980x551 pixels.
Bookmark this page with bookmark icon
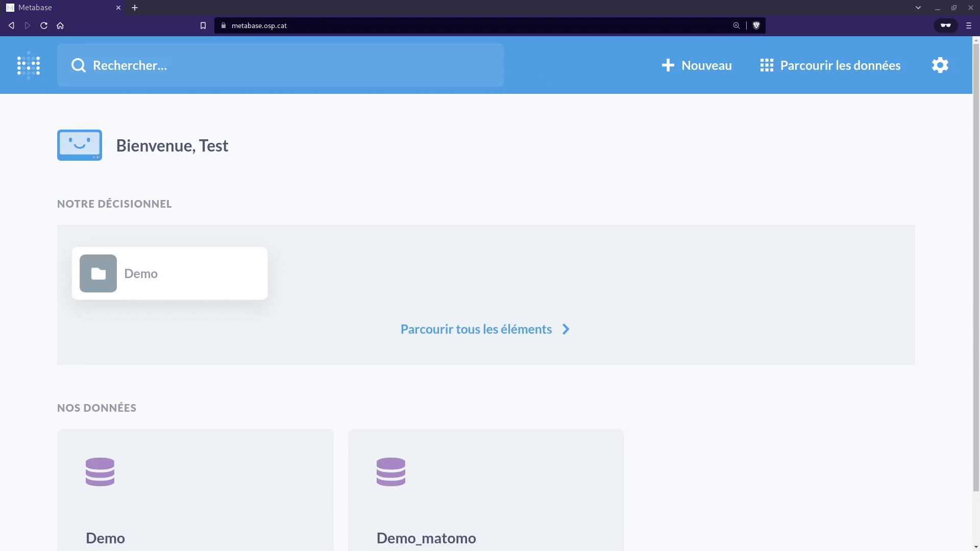203,26
